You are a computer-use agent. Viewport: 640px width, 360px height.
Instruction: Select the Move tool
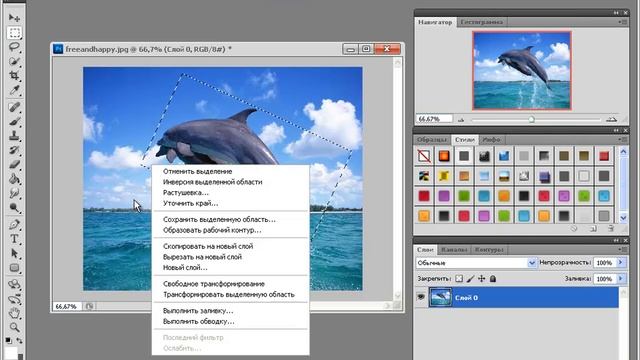coord(14,18)
